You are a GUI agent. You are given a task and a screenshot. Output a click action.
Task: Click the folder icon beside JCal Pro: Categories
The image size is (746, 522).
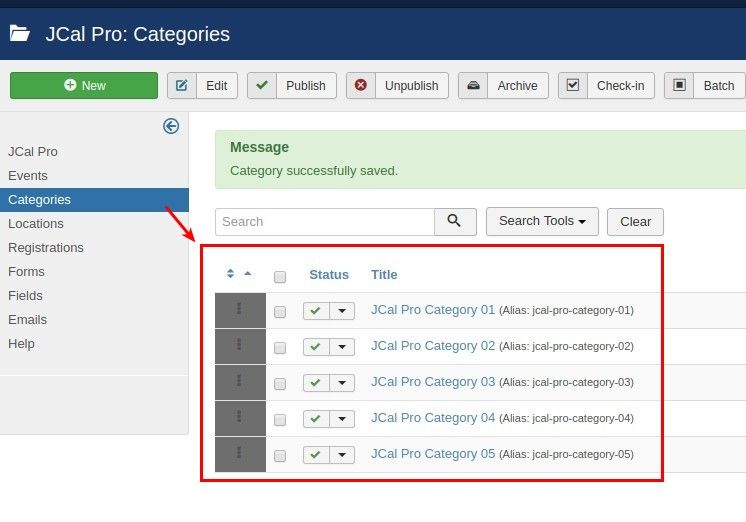(x=20, y=34)
